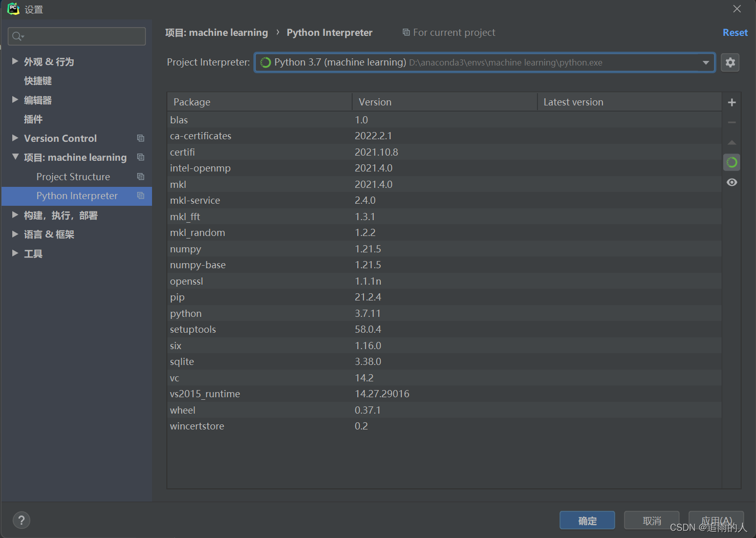Click copy icon beside Python Interpreter item
Image resolution: width=756 pixels, height=538 pixels.
(x=141, y=196)
